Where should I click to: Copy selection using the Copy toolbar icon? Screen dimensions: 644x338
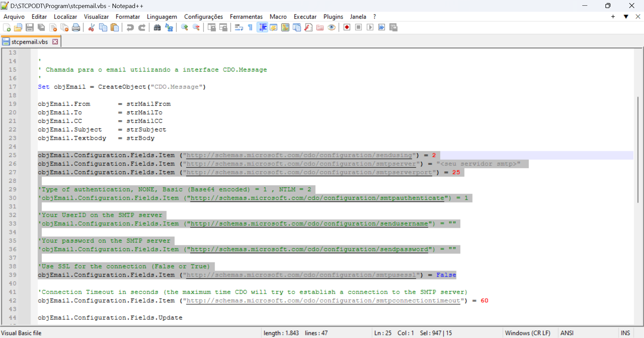[x=103, y=27]
